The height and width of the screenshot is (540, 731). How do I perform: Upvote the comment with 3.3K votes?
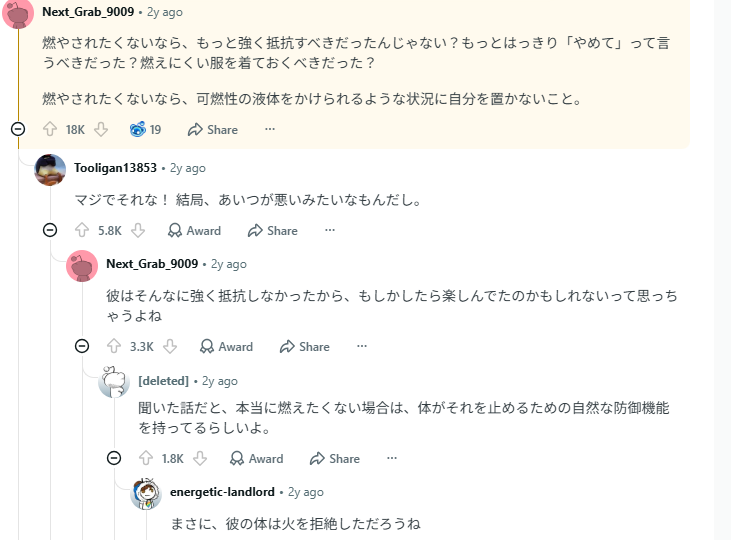[x=114, y=346]
